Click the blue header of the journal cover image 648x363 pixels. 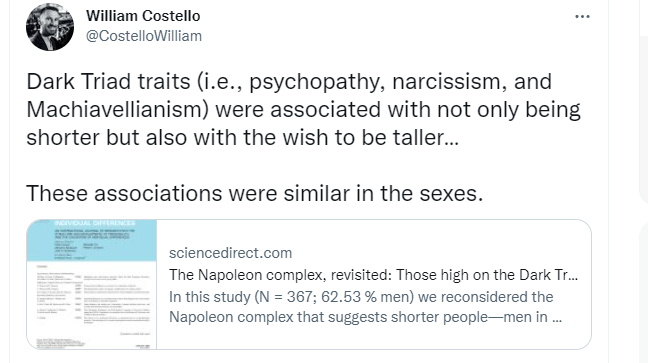tap(92, 240)
